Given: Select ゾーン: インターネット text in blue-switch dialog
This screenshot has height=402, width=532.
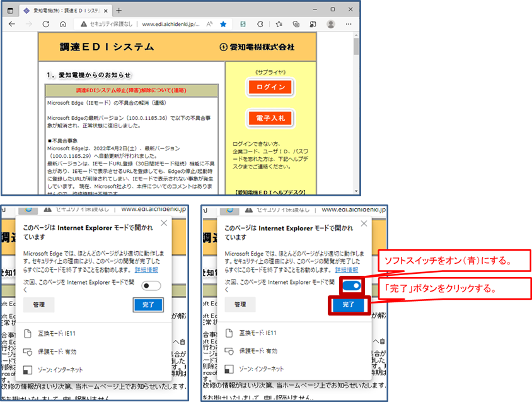Looking at the screenshot, I should point(261,369).
